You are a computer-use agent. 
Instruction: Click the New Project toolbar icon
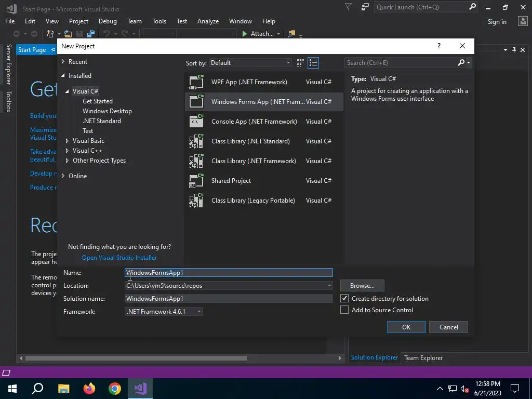point(50,34)
